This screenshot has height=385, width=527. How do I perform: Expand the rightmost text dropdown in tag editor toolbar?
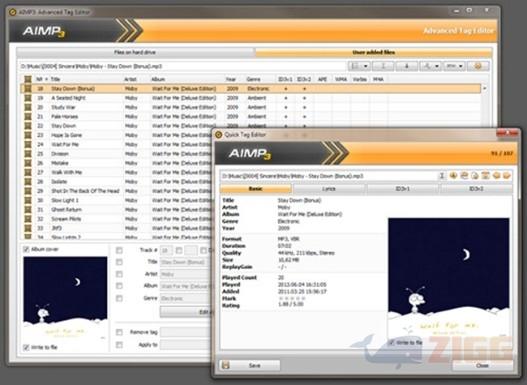454,66
